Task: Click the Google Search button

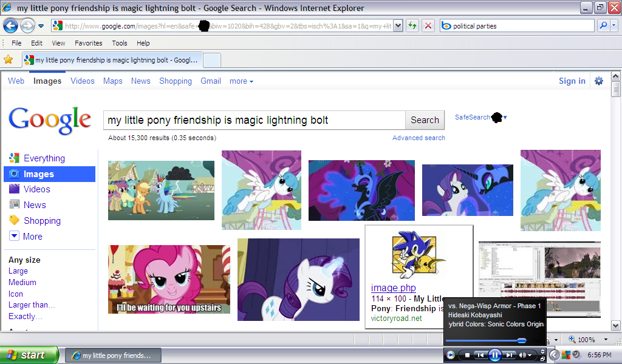Action: click(x=425, y=120)
